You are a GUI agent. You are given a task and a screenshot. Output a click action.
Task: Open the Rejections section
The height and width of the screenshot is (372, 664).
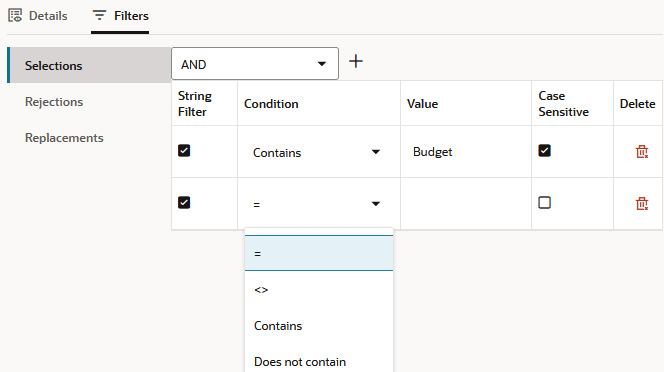coord(54,102)
